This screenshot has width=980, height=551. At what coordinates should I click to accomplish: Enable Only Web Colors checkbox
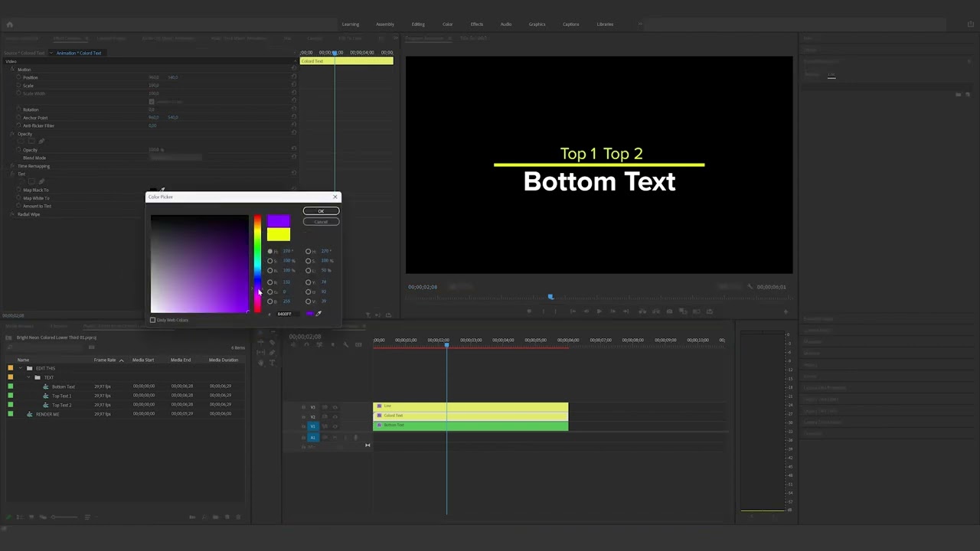click(153, 320)
